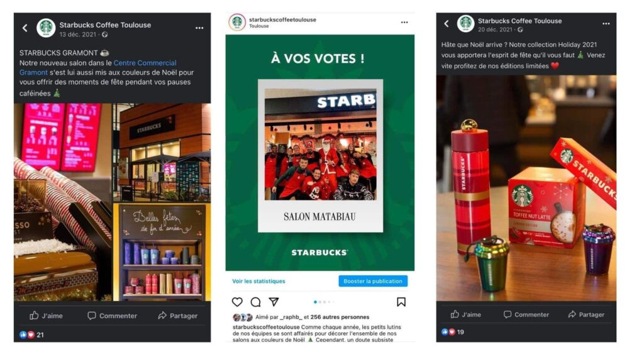Screen dimensions: 644x362
Task: Click J'aime on the Holiday 2021 post
Action: click(465, 314)
